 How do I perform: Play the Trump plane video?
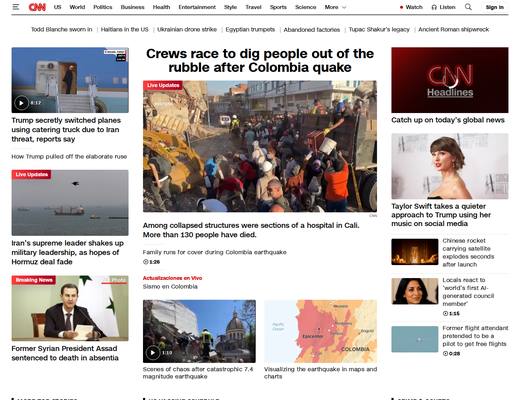click(x=21, y=103)
